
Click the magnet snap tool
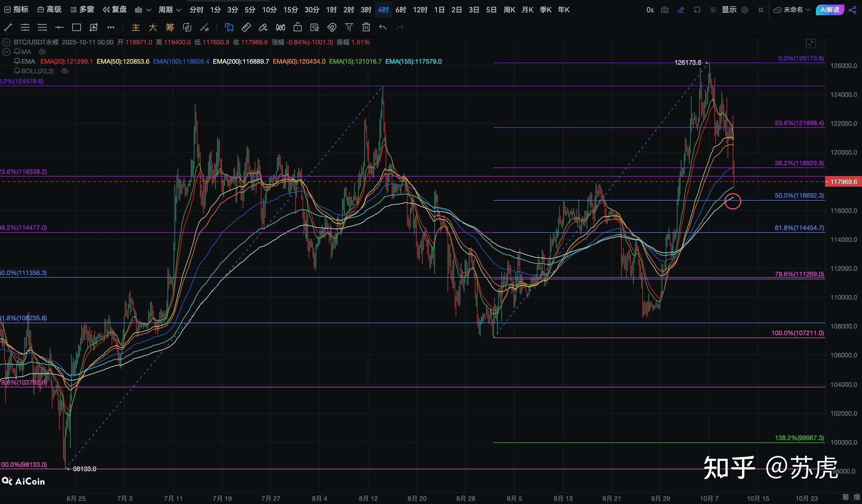[x=331, y=27]
